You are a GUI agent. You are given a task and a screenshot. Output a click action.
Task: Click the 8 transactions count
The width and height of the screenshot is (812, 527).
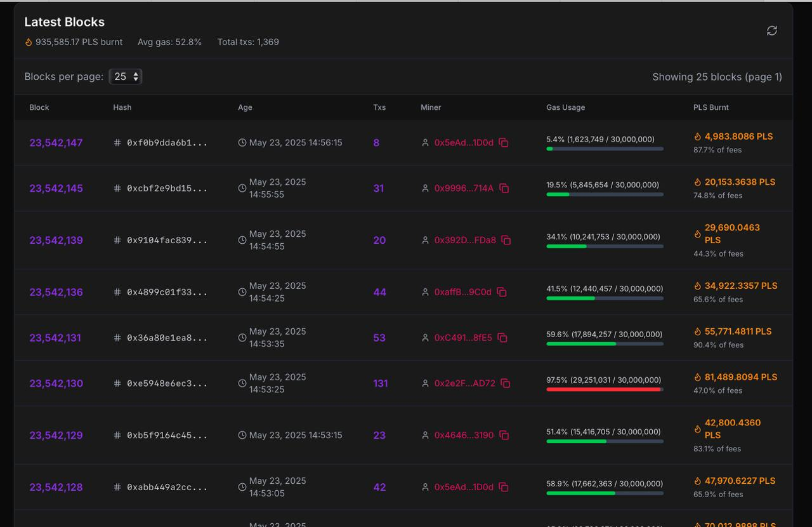click(x=376, y=143)
